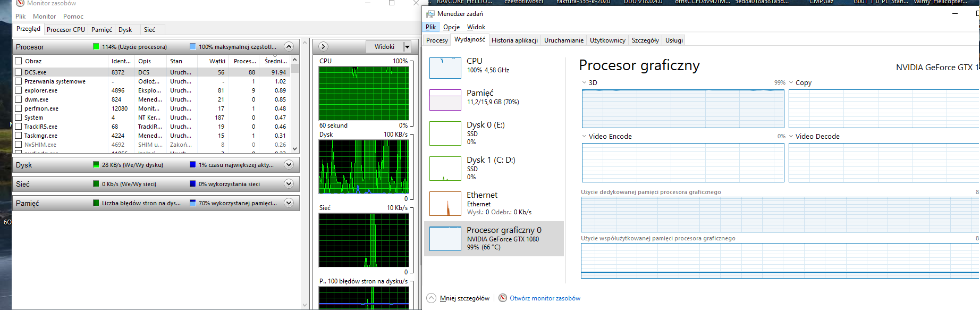Switch to the Sieć tab in Monitor zasobów

coord(149,30)
